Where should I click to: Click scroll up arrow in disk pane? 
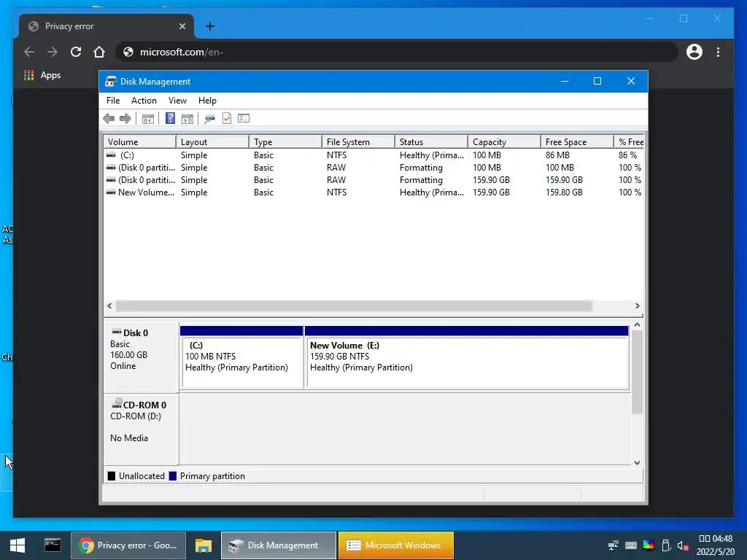(637, 324)
